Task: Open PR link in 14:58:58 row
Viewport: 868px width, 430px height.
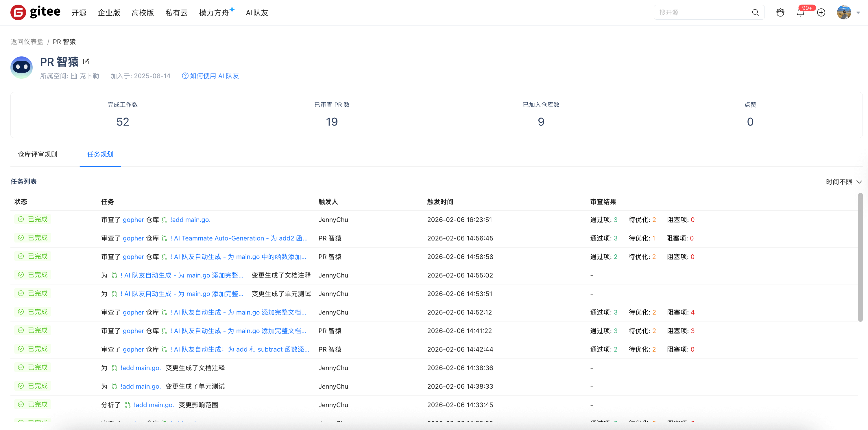Action: 238,257
